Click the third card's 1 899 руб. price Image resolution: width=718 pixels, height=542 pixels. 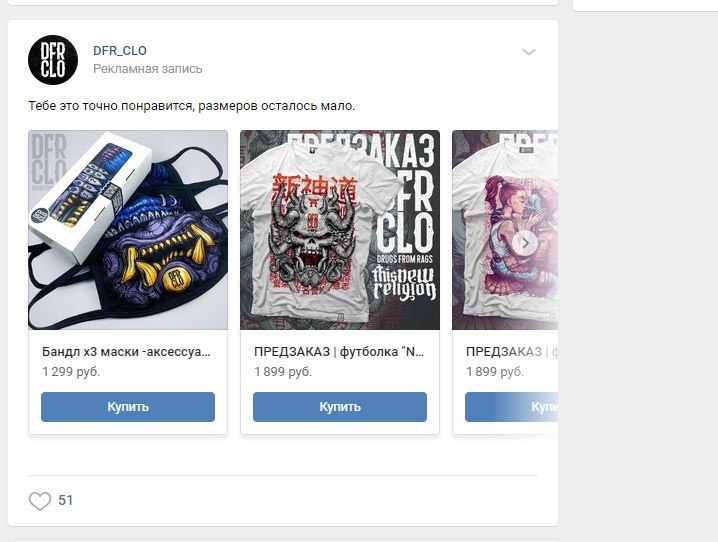(495, 371)
